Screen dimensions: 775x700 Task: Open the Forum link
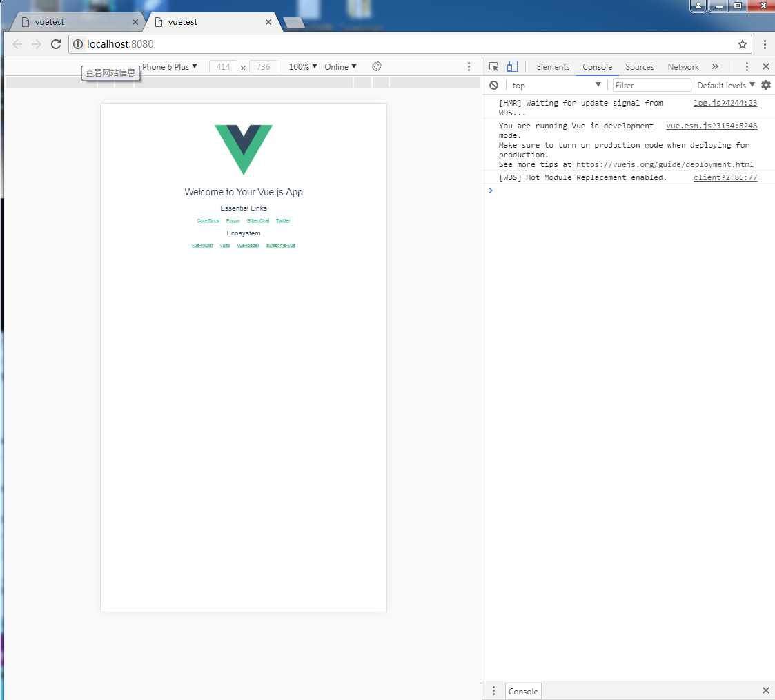233,220
